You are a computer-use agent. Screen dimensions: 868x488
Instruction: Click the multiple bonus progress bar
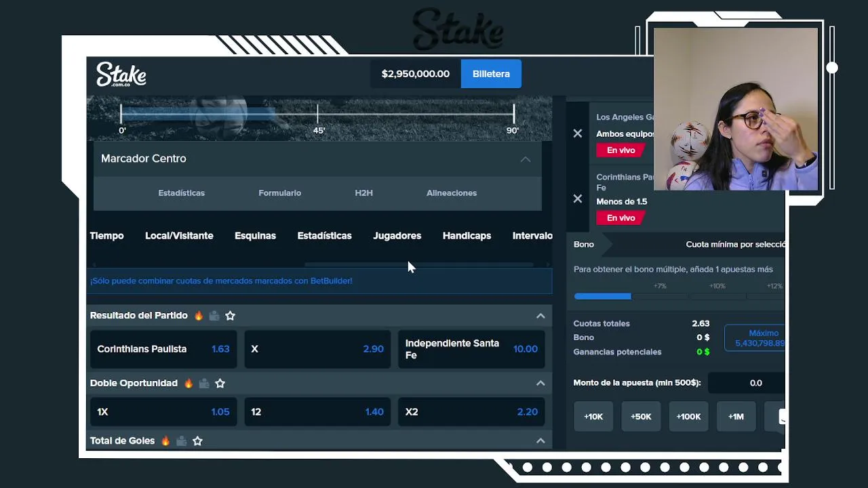pos(679,296)
